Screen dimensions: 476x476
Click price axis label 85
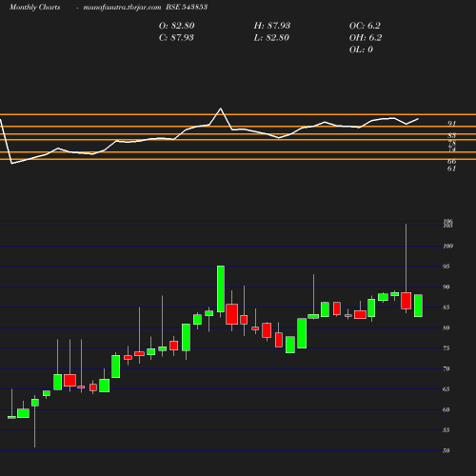(446, 307)
